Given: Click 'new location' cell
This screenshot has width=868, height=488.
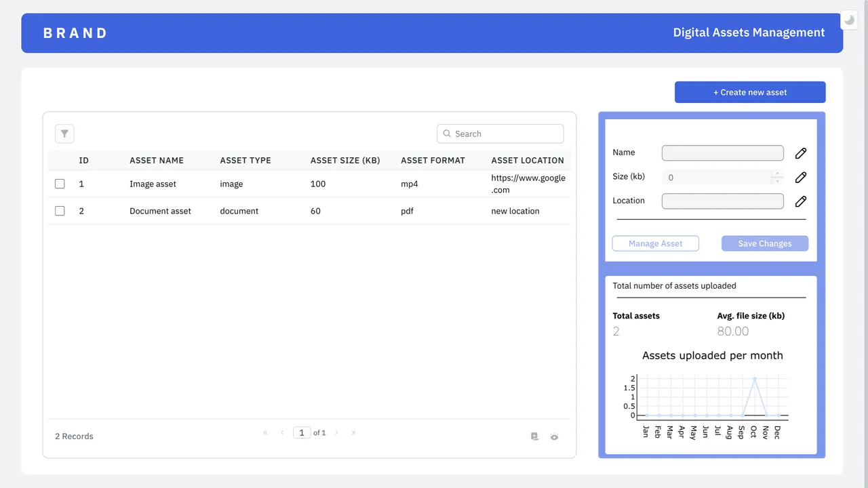Looking at the screenshot, I should point(515,211).
